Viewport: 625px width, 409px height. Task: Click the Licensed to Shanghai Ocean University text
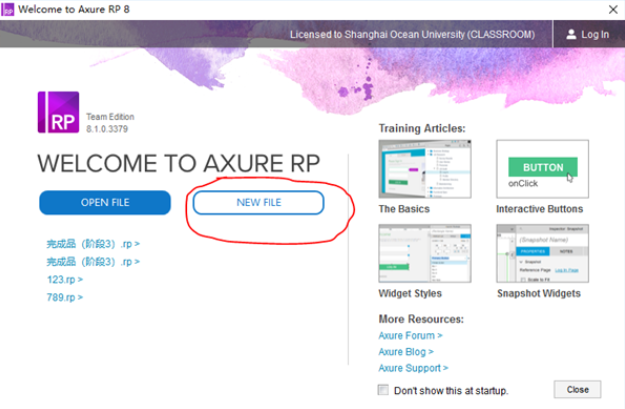(x=413, y=34)
